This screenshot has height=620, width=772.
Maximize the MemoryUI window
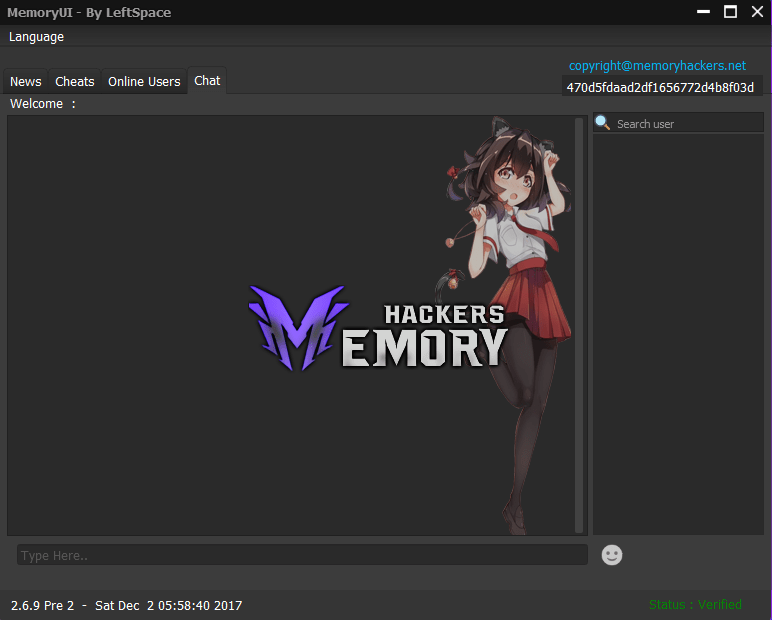tap(730, 11)
